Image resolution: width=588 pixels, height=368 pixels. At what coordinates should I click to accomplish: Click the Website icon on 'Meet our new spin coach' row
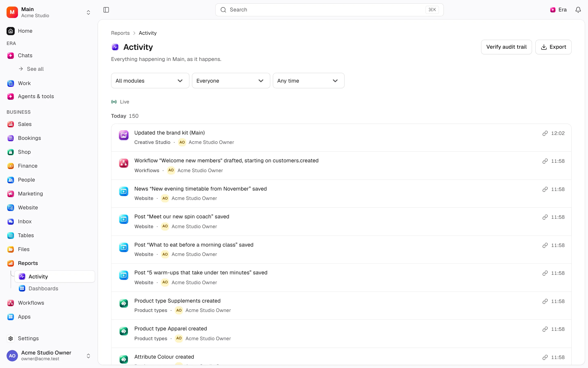pyautogui.click(x=124, y=219)
